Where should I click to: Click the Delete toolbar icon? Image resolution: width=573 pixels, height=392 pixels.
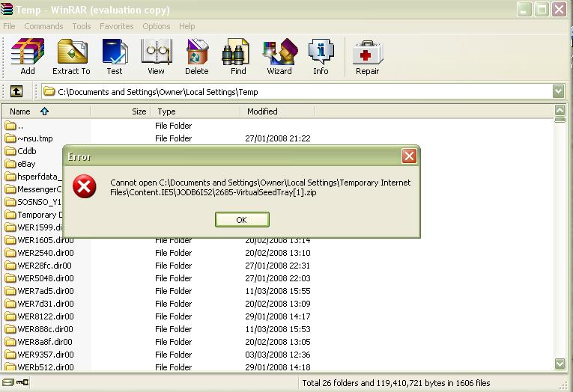pyautogui.click(x=197, y=52)
